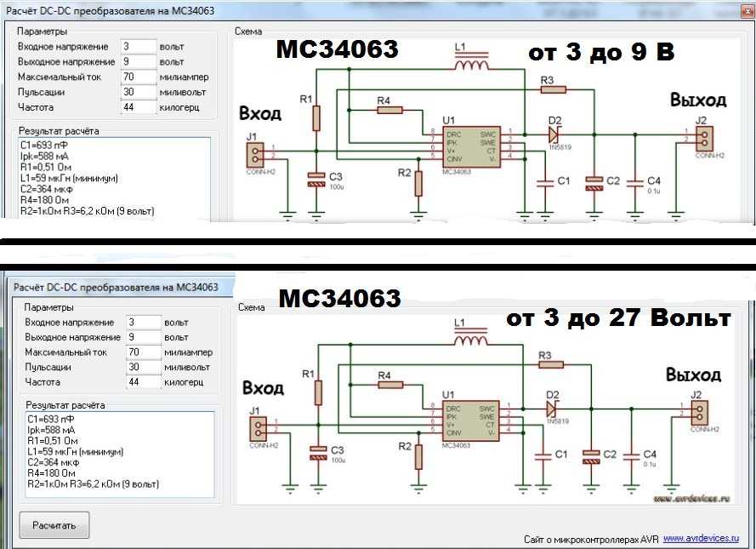756x549 pixels.
Task: Click capacitor C2 in upper schematic
Action: click(594, 184)
